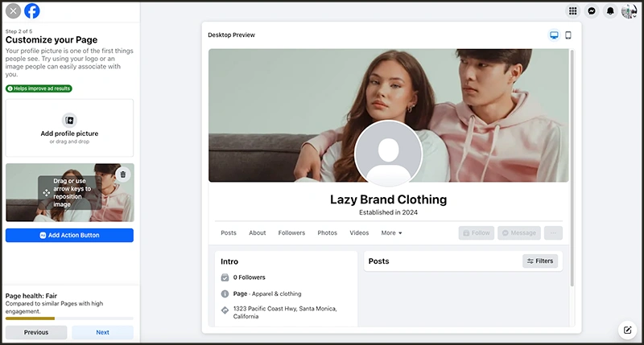Switch to mobile preview mode
Viewport: 644px width, 345px height.
568,35
